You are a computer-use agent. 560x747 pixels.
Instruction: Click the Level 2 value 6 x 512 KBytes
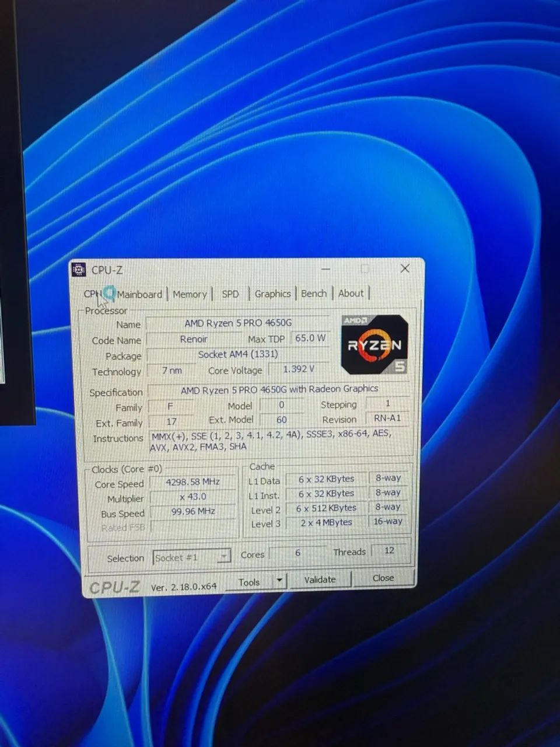pos(326,508)
